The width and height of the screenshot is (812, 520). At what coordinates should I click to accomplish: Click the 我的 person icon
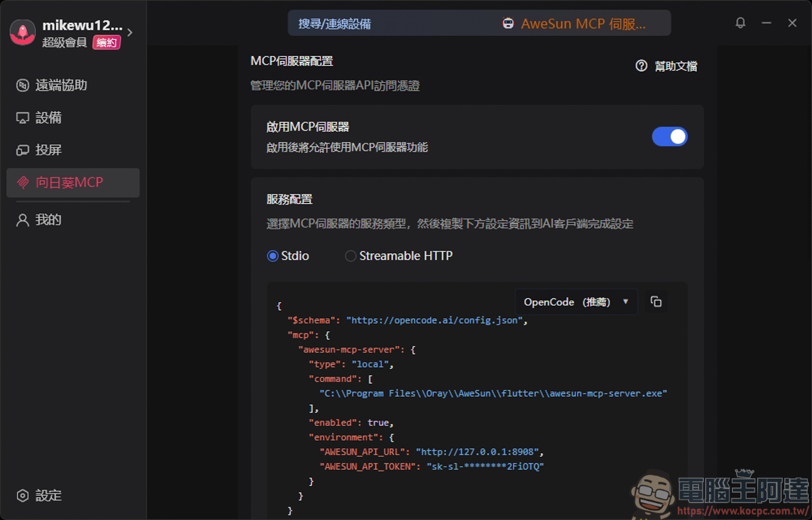(23, 220)
